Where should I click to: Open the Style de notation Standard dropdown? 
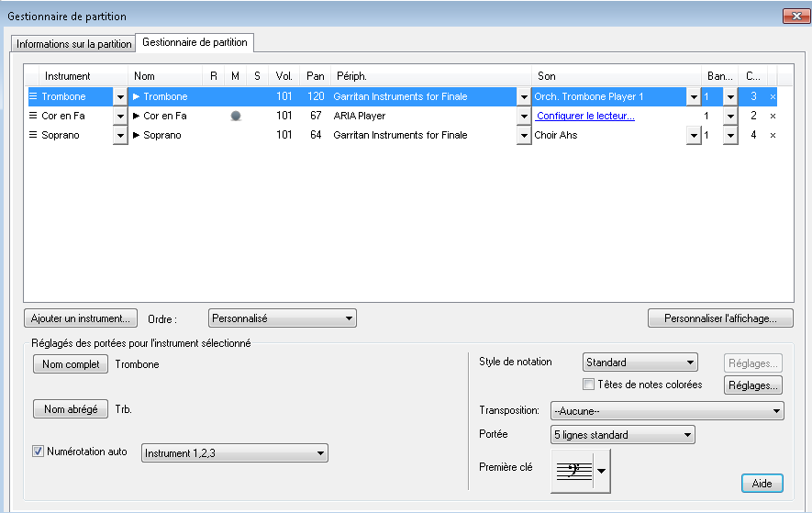click(640, 362)
